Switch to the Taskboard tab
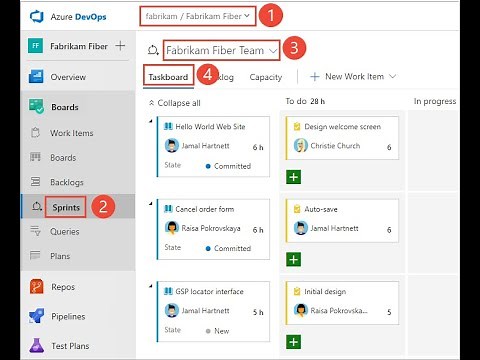Screen dimensions: 480x360 [x=168, y=77]
